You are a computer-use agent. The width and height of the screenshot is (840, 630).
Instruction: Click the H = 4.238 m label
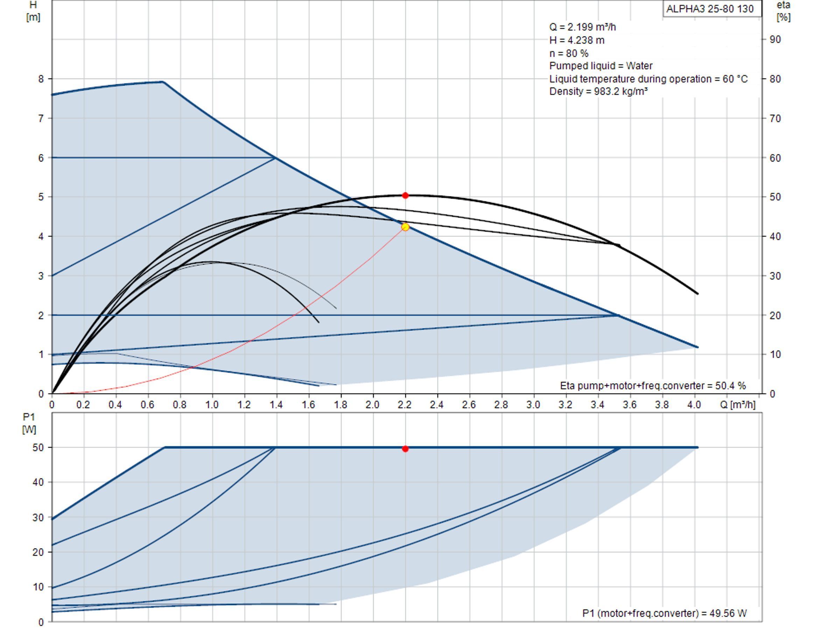pyautogui.click(x=576, y=40)
